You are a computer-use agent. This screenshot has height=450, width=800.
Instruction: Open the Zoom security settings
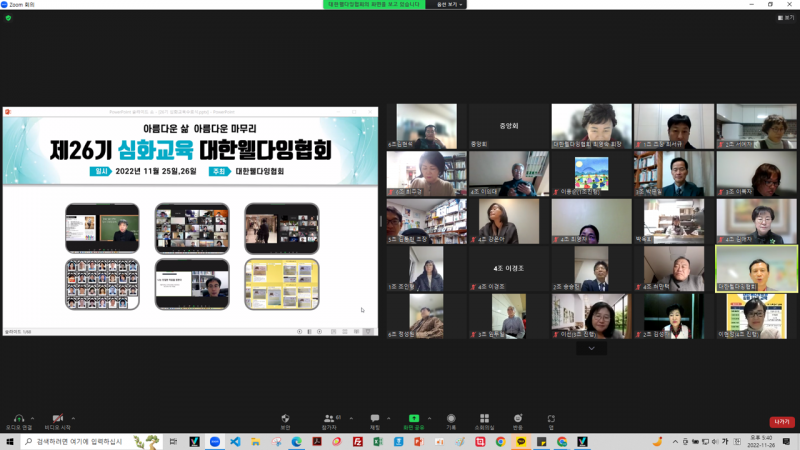pos(286,420)
